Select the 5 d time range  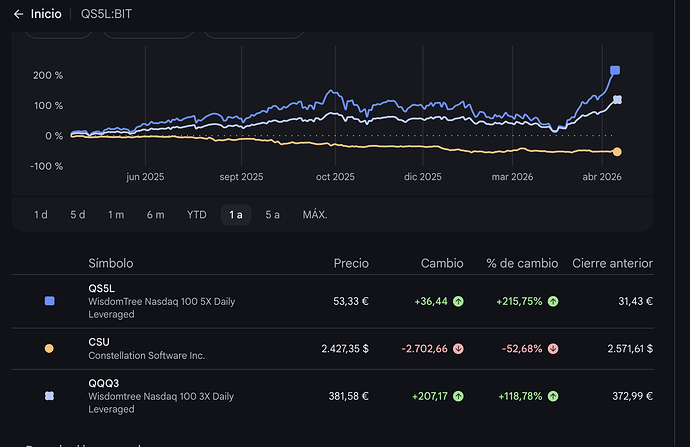[78, 215]
